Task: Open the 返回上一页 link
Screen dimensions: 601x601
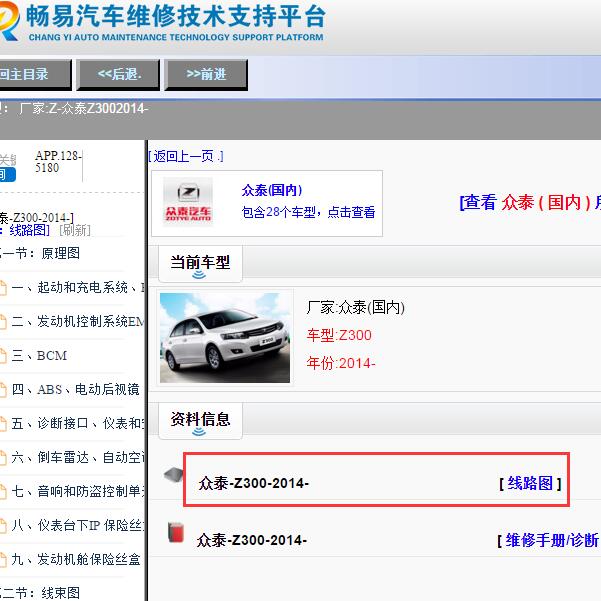Action: tap(186, 156)
